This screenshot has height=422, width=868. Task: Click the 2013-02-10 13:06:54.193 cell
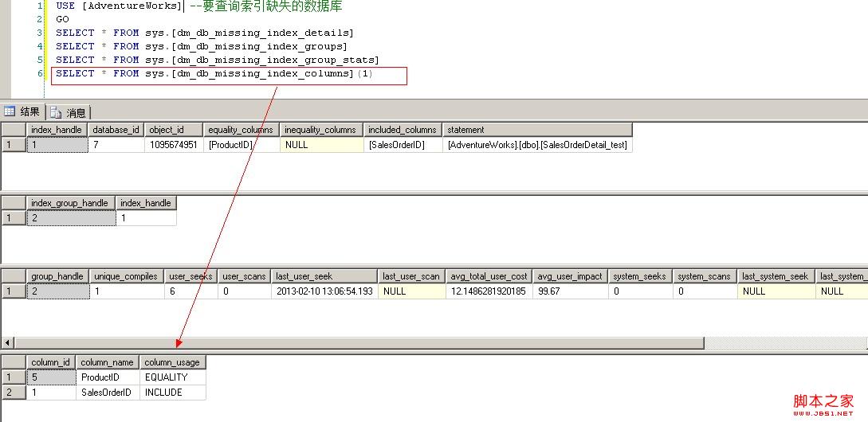click(x=324, y=291)
